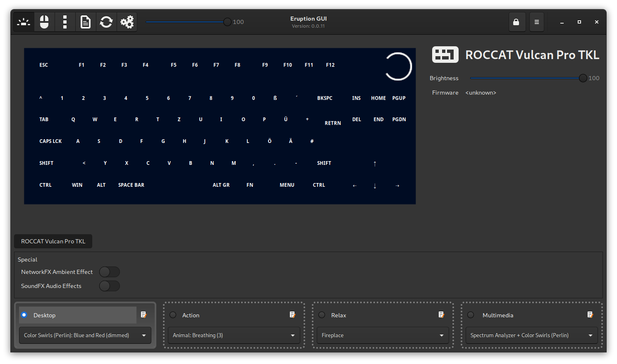The image size is (617, 364).
Task: Click the PGUP key
Action: coord(399,98)
